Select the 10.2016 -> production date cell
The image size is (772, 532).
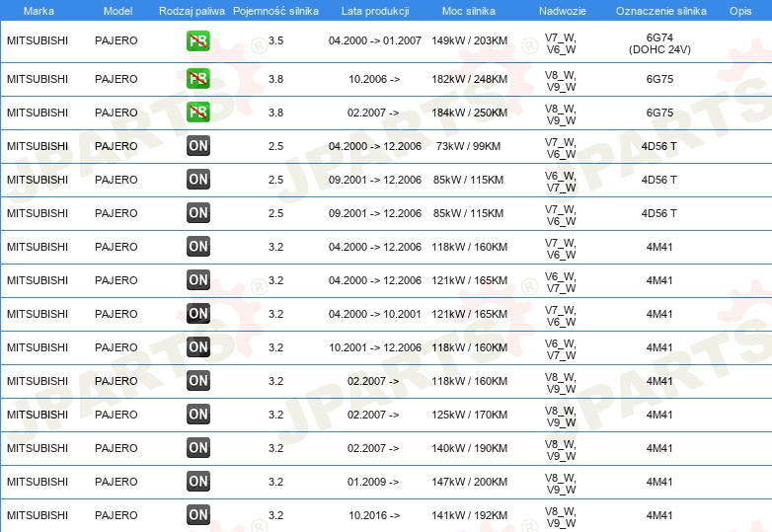click(374, 515)
